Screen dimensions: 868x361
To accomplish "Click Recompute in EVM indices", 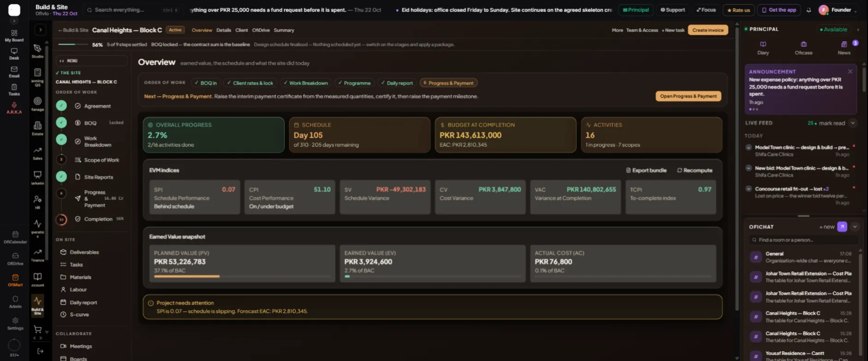I will [x=695, y=170].
